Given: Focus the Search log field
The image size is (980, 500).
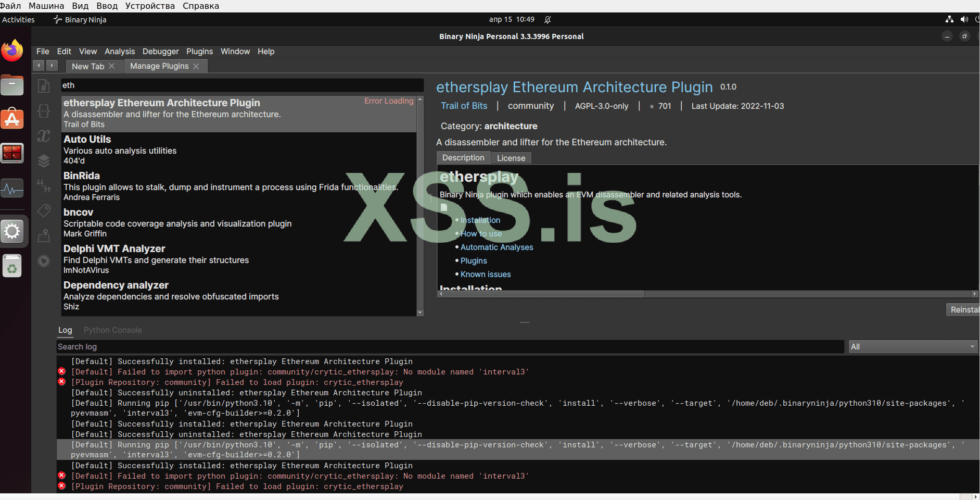Looking at the screenshot, I should pyautogui.click(x=450, y=347).
